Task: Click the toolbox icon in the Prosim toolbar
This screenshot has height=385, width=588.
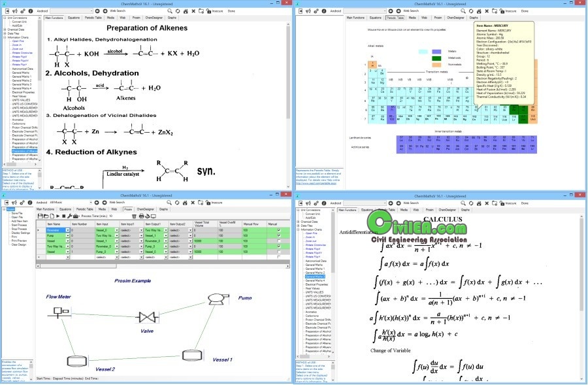Action: 76,216
